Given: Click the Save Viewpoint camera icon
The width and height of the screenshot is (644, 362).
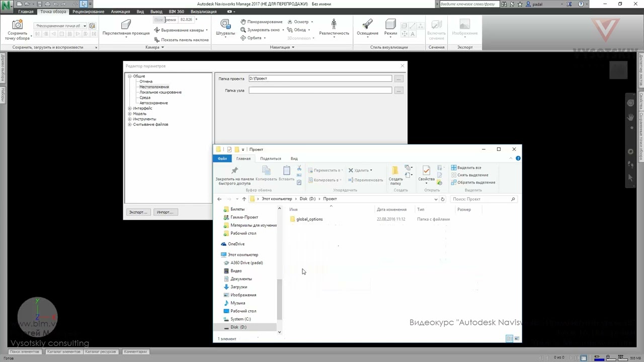Looking at the screenshot, I should pos(18,25).
